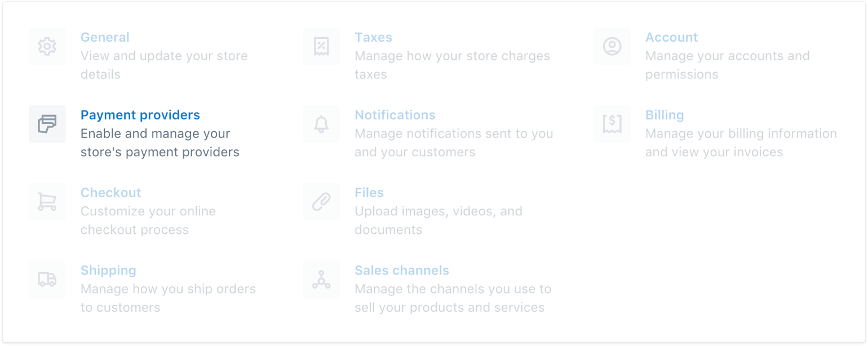Go to Sales channels settings
This screenshot has height=346, width=868.
click(402, 270)
